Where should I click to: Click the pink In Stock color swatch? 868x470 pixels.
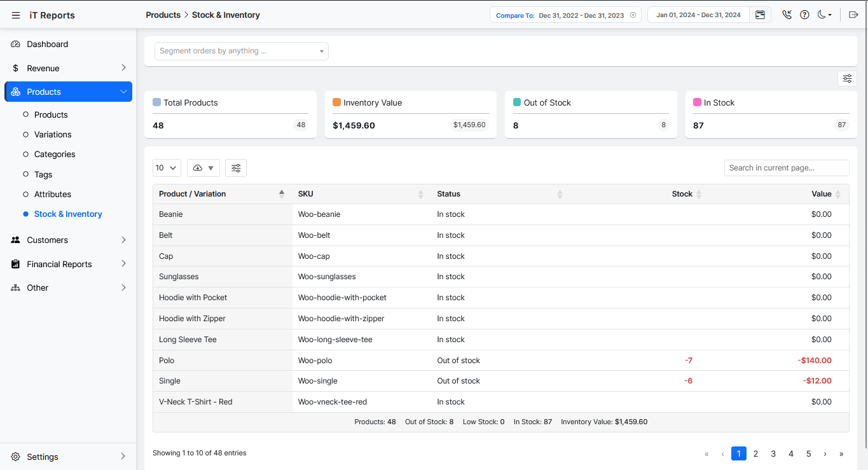[x=698, y=102]
